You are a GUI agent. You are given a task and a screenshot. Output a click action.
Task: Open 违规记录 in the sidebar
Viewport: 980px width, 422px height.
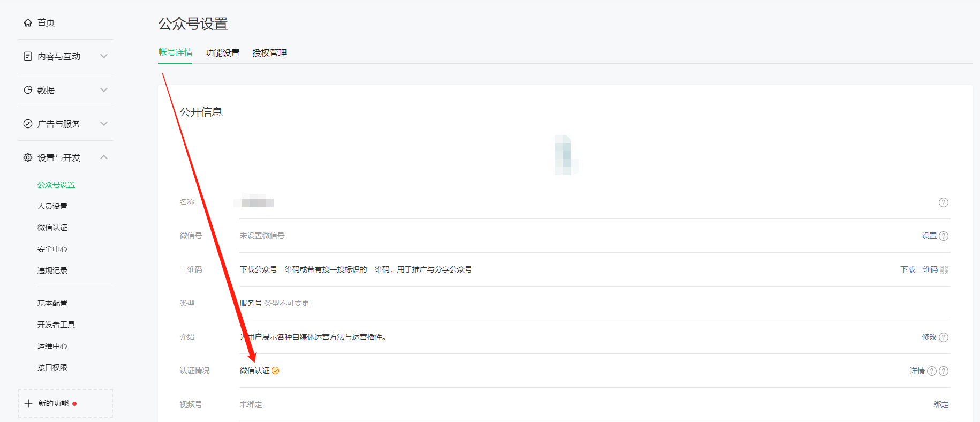(52, 270)
